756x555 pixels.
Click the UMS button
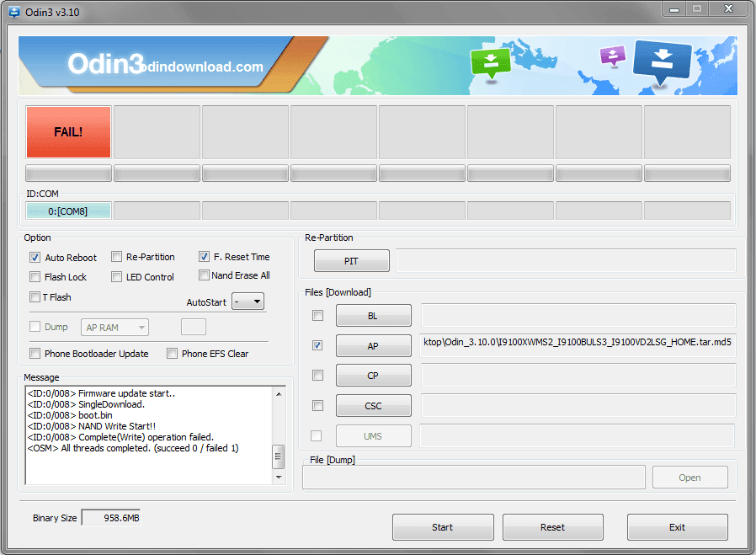click(x=373, y=436)
